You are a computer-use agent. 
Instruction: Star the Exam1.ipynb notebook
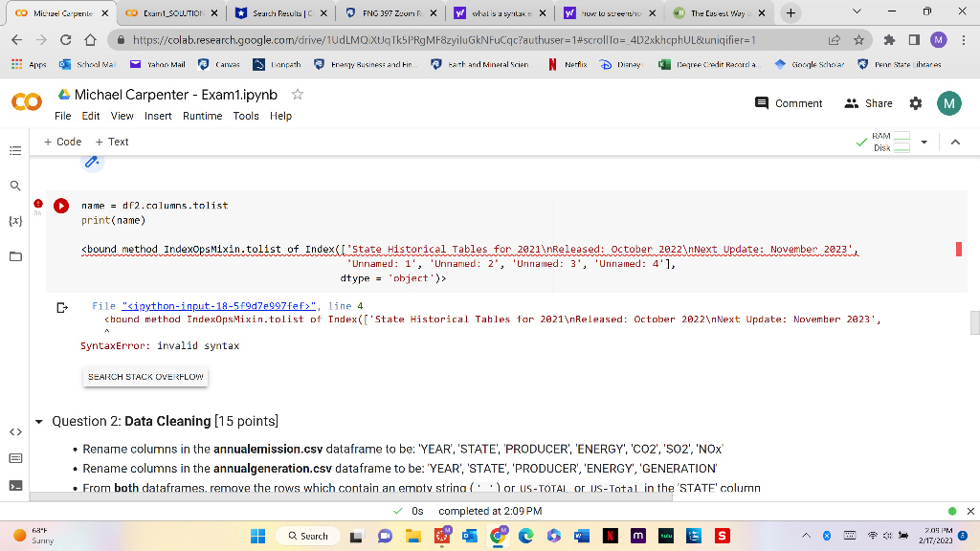pos(297,93)
